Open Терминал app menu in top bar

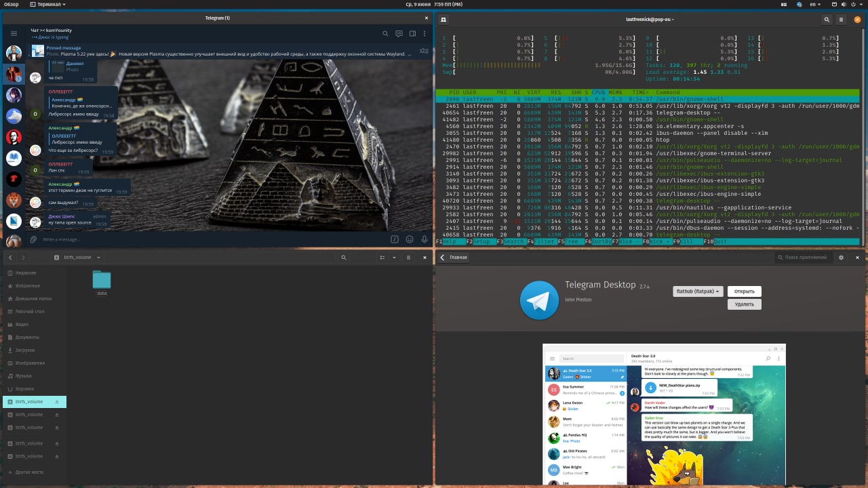point(47,4)
